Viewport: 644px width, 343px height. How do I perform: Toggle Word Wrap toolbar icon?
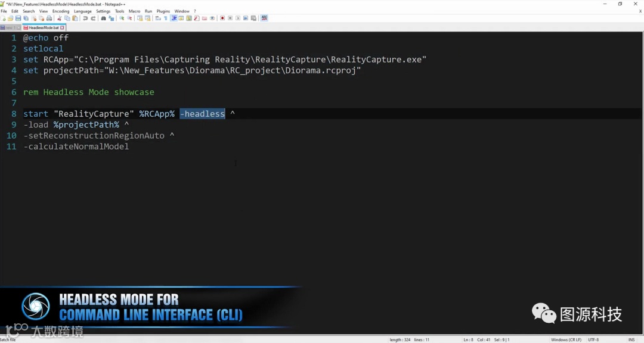point(158,18)
